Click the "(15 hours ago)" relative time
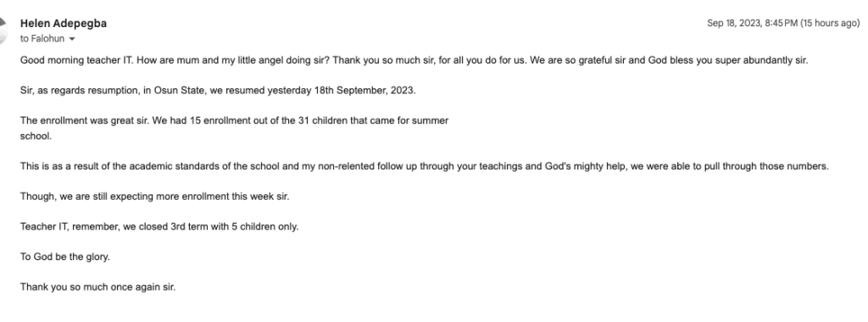This screenshot has height=322, width=868. pos(830,23)
